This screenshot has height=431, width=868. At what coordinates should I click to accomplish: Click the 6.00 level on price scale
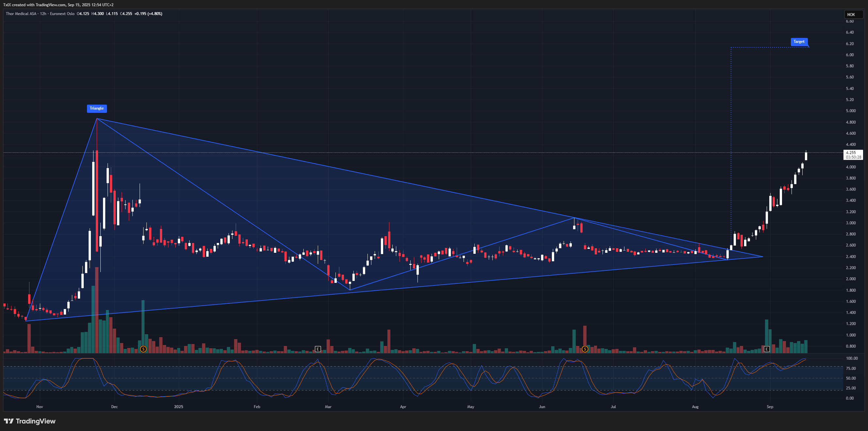pyautogui.click(x=849, y=55)
